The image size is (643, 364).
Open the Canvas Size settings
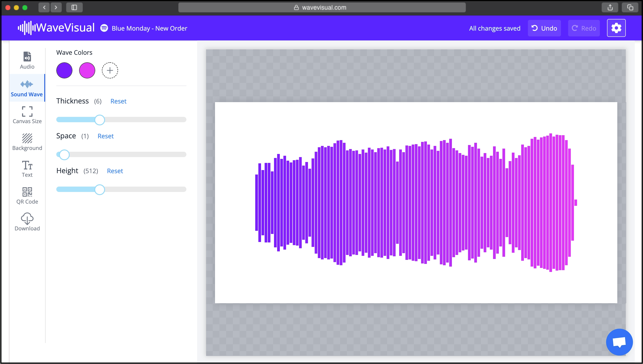[x=27, y=115]
